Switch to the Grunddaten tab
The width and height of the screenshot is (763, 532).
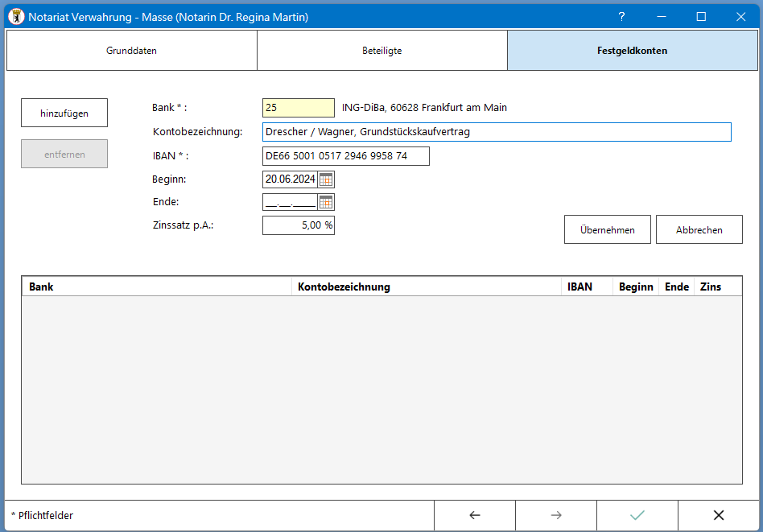pyautogui.click(x=131, y=51)
